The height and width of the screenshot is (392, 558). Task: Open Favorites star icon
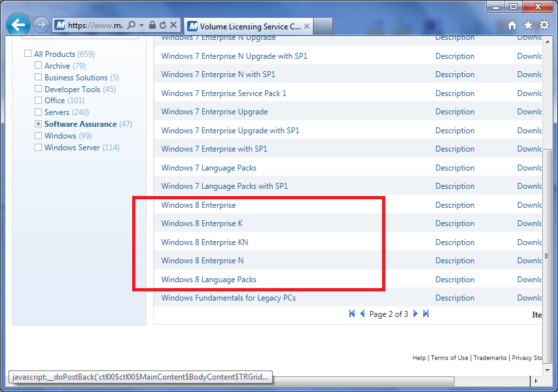pyautogui.click(x=528, y=25)
